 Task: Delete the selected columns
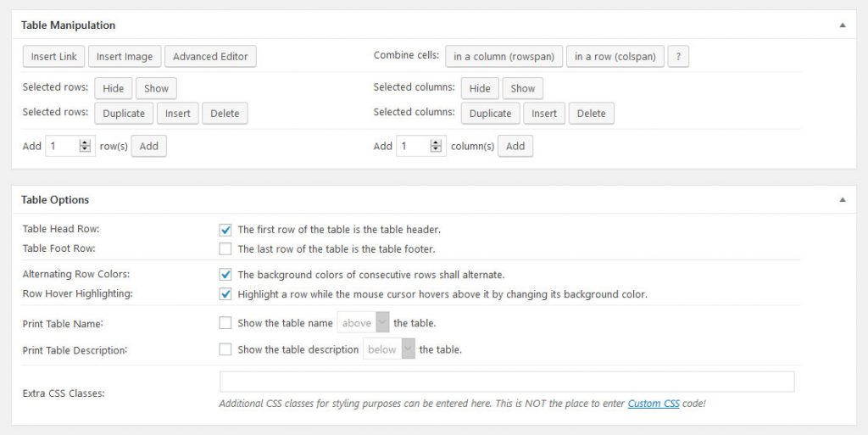click(591, 114)
